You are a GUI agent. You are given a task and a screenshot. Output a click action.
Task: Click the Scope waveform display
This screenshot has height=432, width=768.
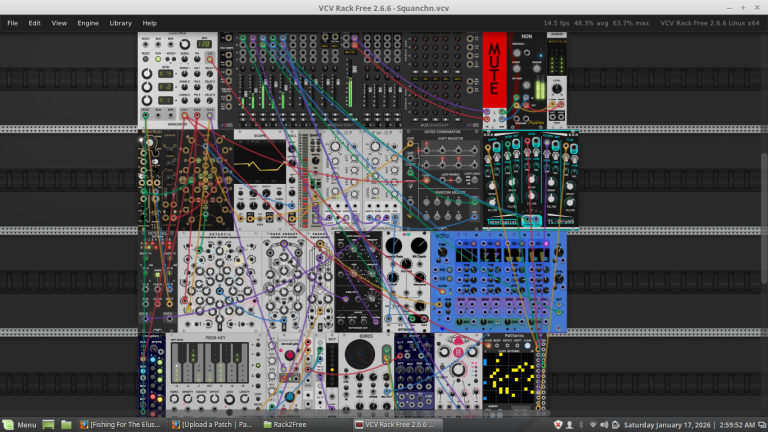[260, 162]
